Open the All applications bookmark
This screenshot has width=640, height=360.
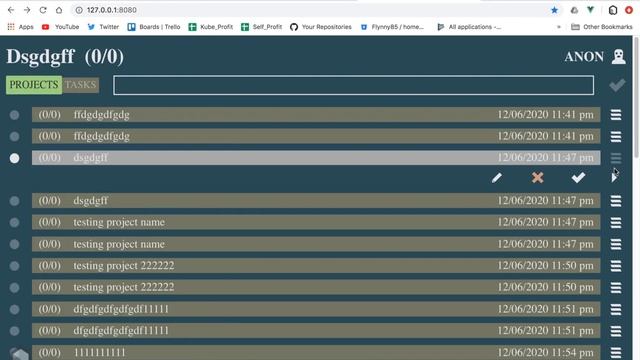(469, 27)
